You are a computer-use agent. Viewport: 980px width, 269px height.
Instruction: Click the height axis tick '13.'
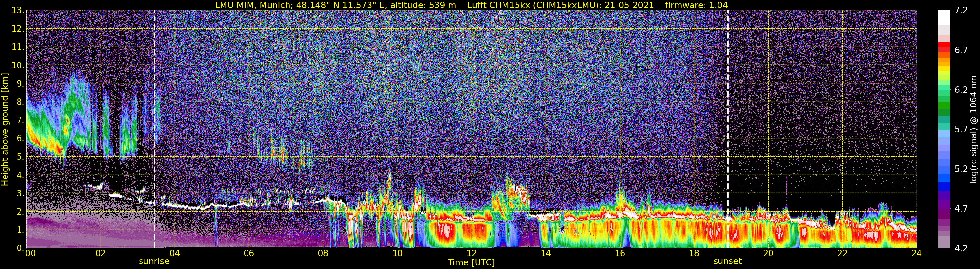tap(18, 11)
